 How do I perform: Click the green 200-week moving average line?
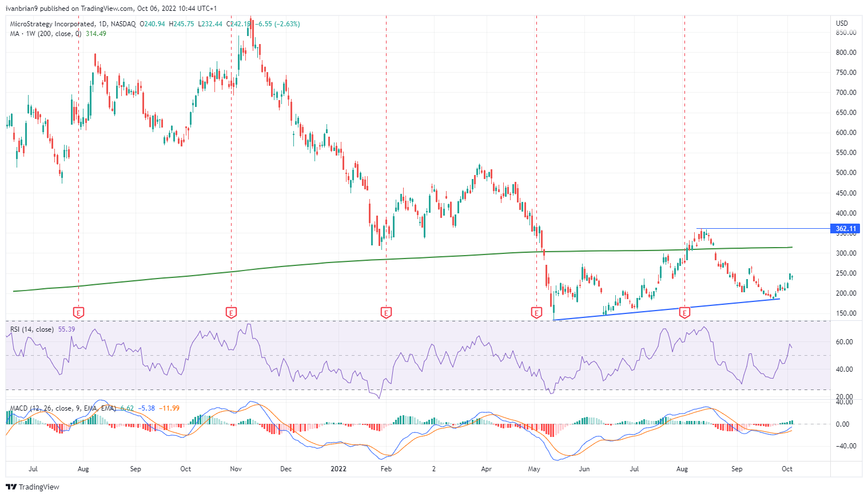tap(400, 259)
